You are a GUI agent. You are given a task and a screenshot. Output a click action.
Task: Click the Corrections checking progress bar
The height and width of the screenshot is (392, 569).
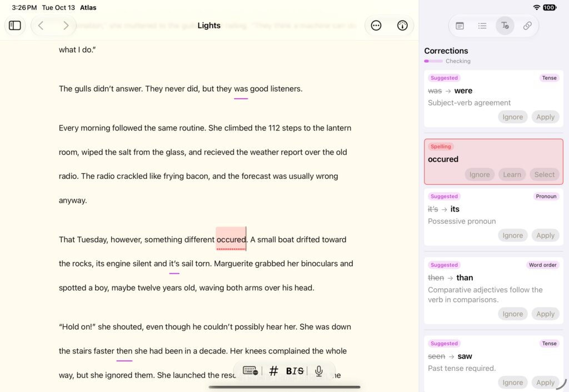pos(433,61)
